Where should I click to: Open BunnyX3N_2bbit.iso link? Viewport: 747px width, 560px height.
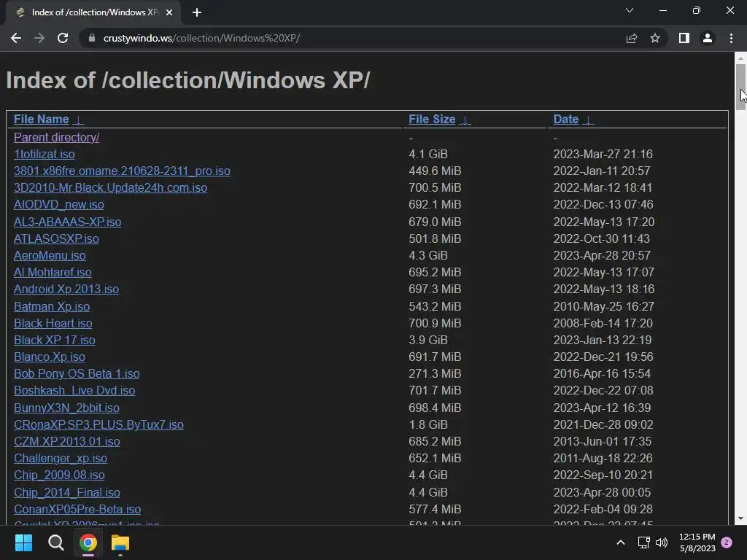pyautogui.click(x=66, y=408)
